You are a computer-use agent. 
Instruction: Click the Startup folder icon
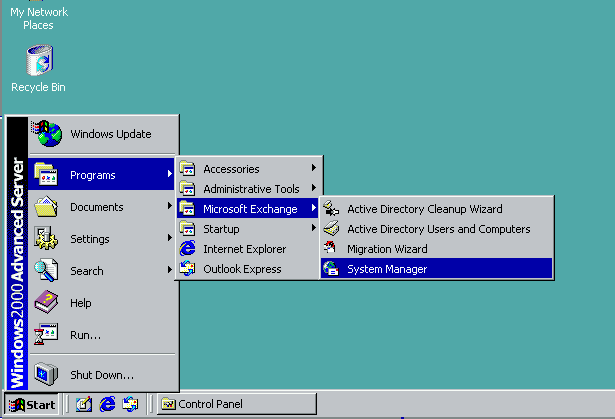187,228
